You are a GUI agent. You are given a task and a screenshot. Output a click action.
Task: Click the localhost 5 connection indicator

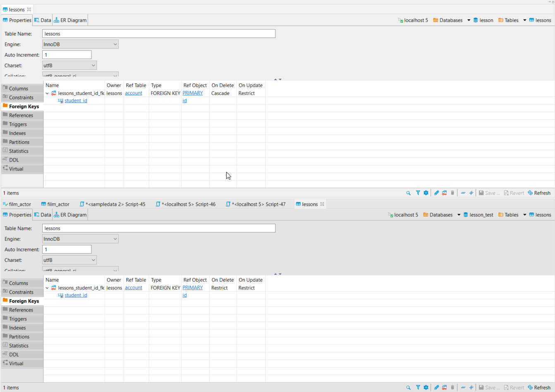tap(413, 19)
